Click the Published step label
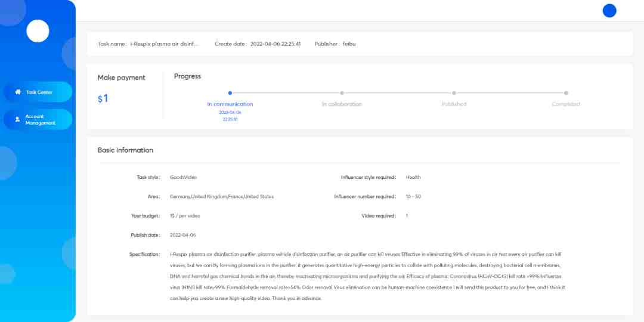This screenshot has width=644, height=322. [x=454, y=104]
